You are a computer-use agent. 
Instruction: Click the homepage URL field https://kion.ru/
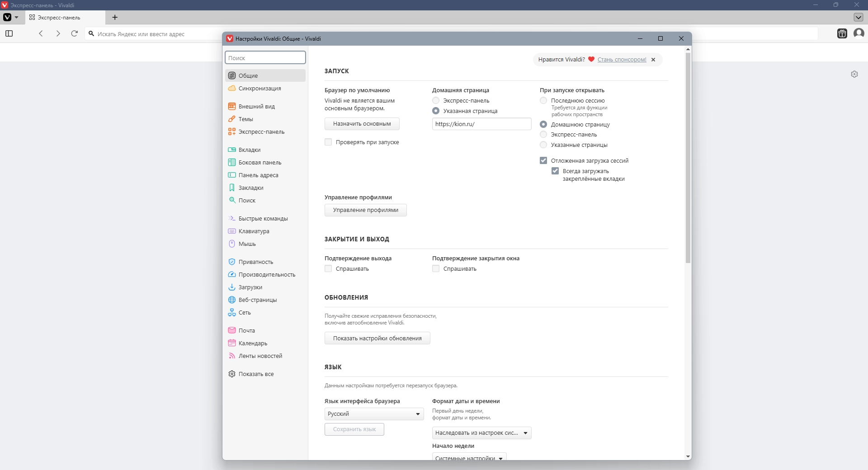481,124
